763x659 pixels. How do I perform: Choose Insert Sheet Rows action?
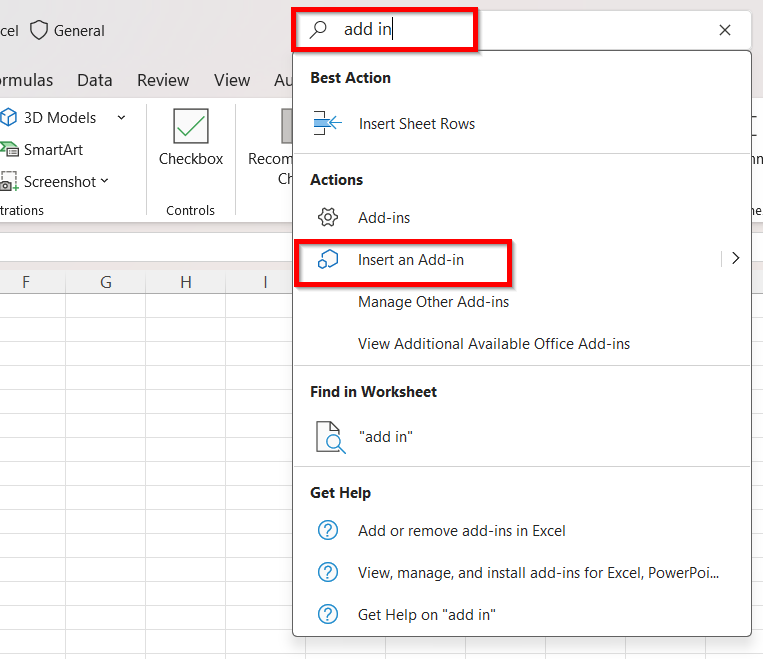[x=522, y=124]
